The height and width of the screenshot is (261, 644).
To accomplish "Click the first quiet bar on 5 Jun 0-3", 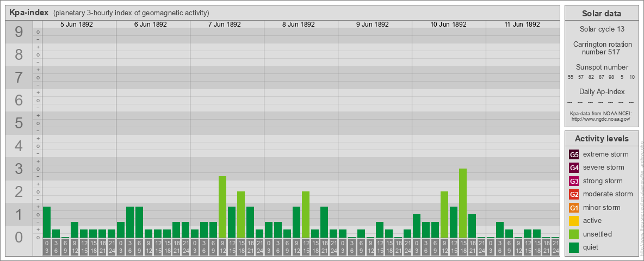I will (x=47, y=222).
